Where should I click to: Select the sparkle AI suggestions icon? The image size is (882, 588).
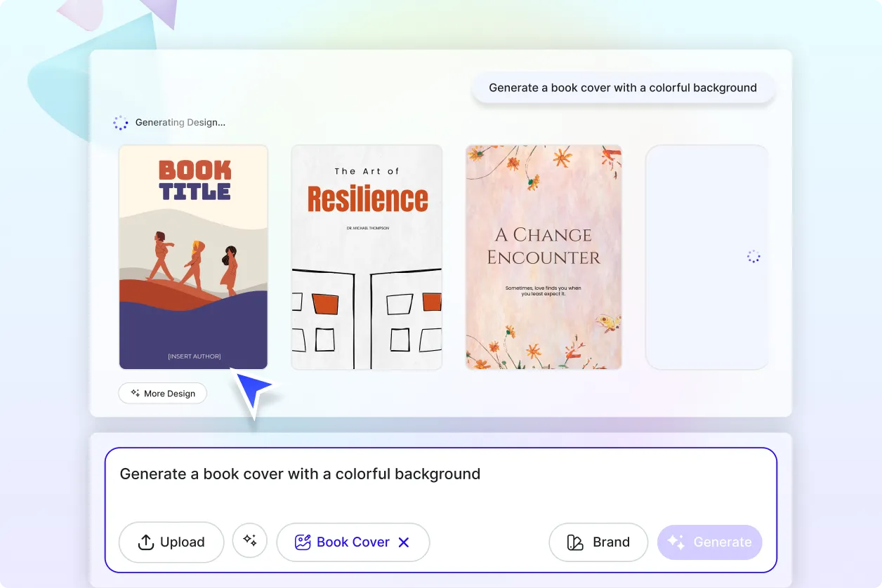click(x=250, y=540)
